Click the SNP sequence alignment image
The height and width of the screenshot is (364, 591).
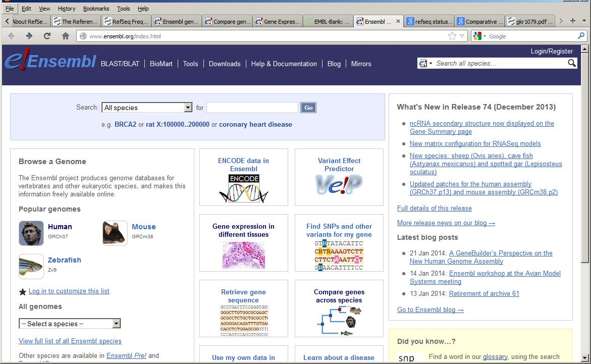point(339,255)
